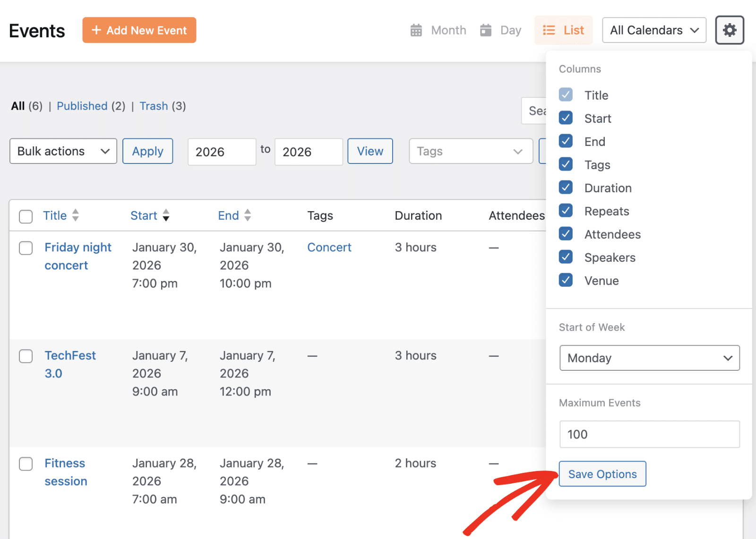756x539 pixels.
Task: Show the Trash events
Action: (154, 106)
